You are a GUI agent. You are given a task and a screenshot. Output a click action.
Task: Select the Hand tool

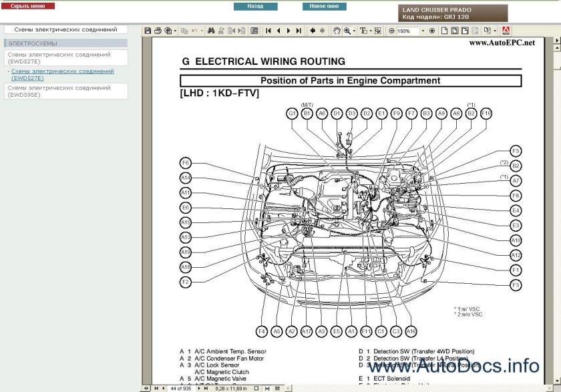[337, 31]
